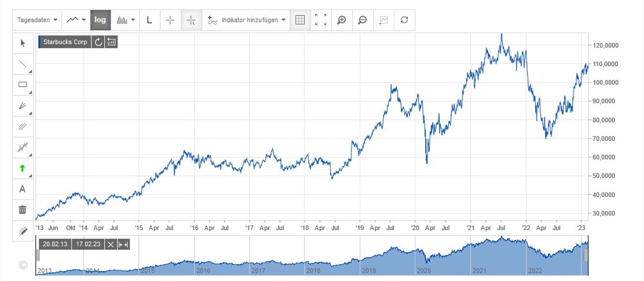Toggle the crosshair with values cursor
The height and width of the screenshot is (281, 644).
coord(191,20)
